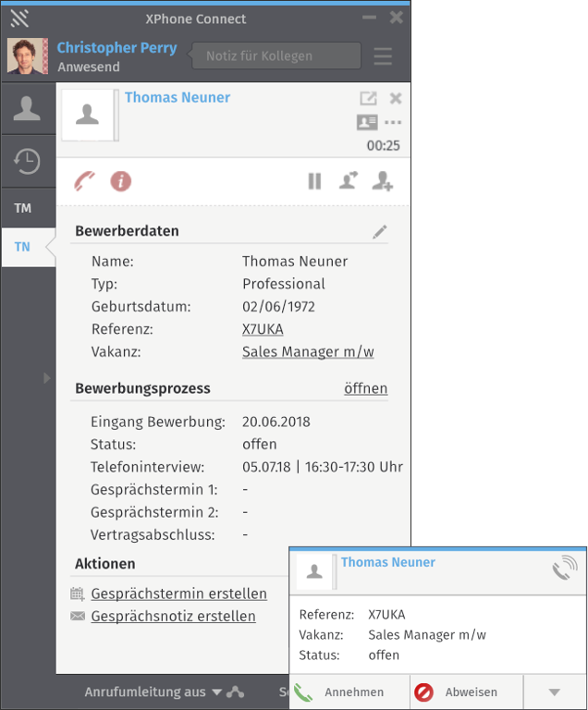Image resolution: width=588 pixels, height=710 pixels.
Task: Select the Telefoninterview date 05.07.18 value
Action: coord(266,467)
